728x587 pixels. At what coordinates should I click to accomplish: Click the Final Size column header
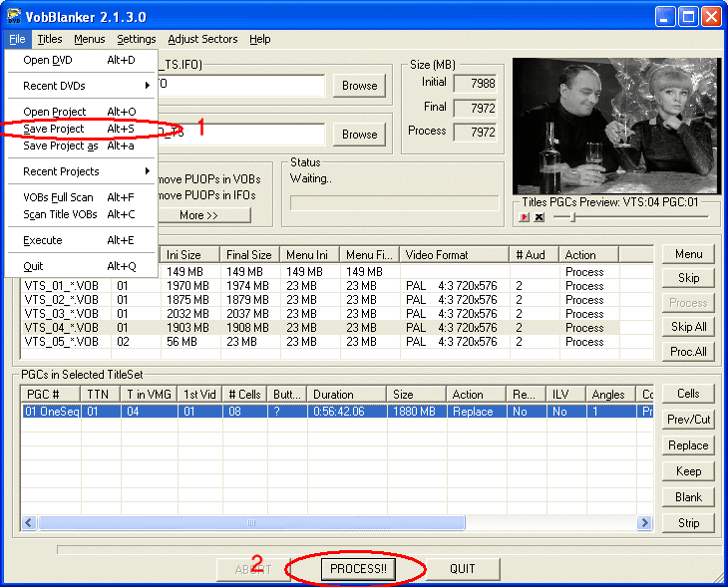click(x=249, y=255)
